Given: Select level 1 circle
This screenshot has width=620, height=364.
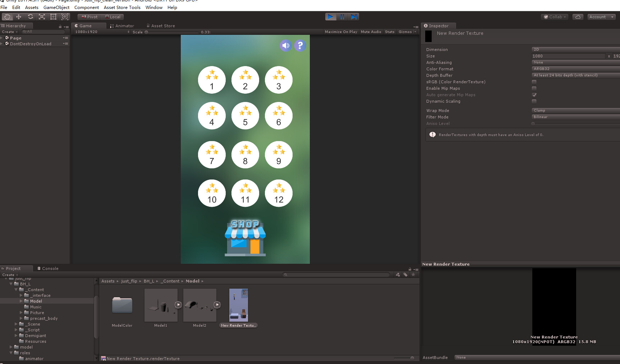Looking at the screenshot, I should (x=212, y=80).
